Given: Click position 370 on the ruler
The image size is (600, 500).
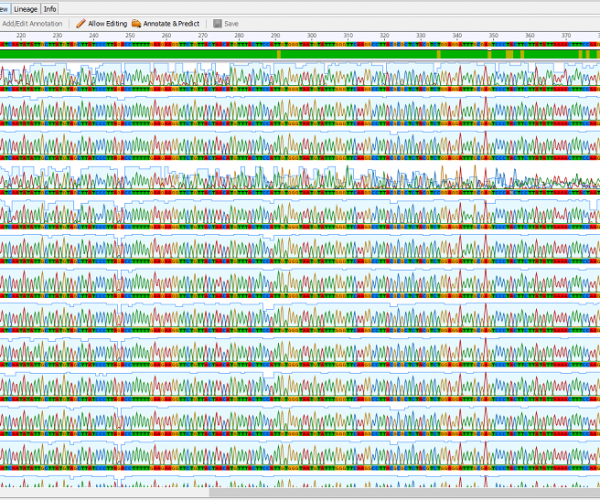Looking at the screenshot, I should (566, 36).
